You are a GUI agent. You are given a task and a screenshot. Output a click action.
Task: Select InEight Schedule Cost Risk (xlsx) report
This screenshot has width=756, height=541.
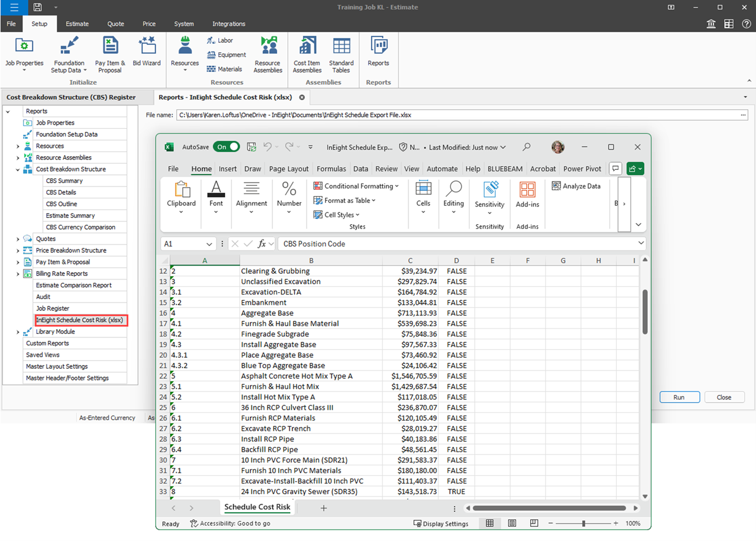click(x=80, y=320)
